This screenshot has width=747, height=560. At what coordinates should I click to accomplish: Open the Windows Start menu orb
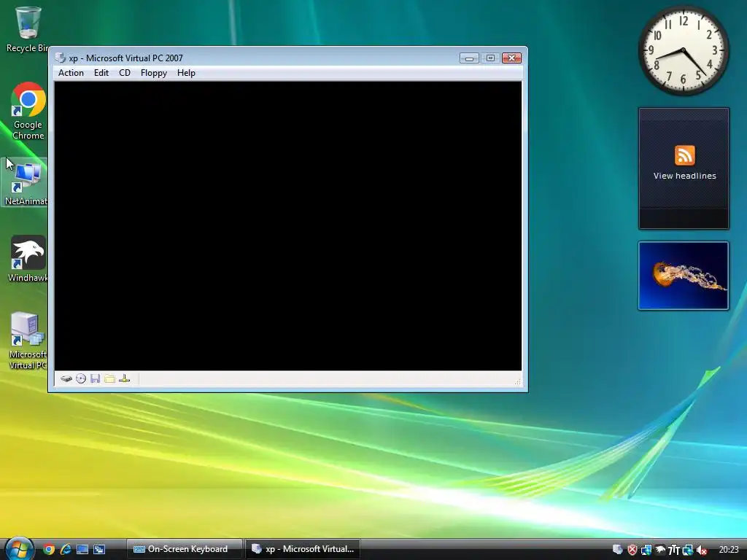[19, 548]
